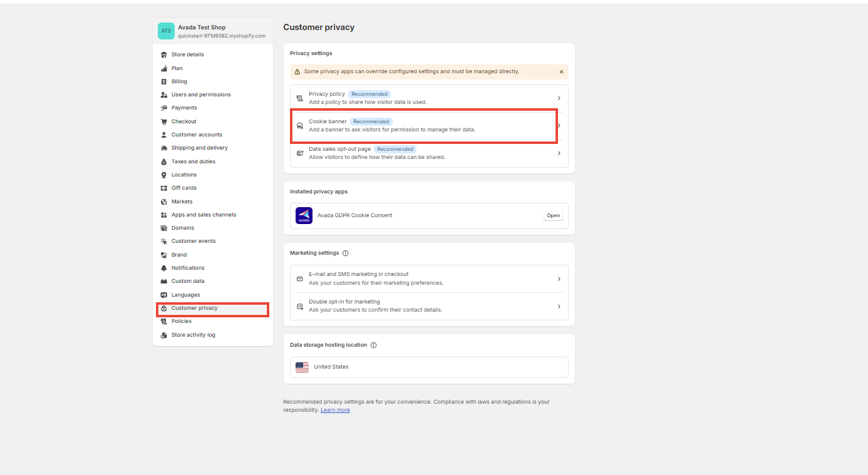Open Privacy policy setting
The width and height of the screenshot is (868, 475).
429,98
